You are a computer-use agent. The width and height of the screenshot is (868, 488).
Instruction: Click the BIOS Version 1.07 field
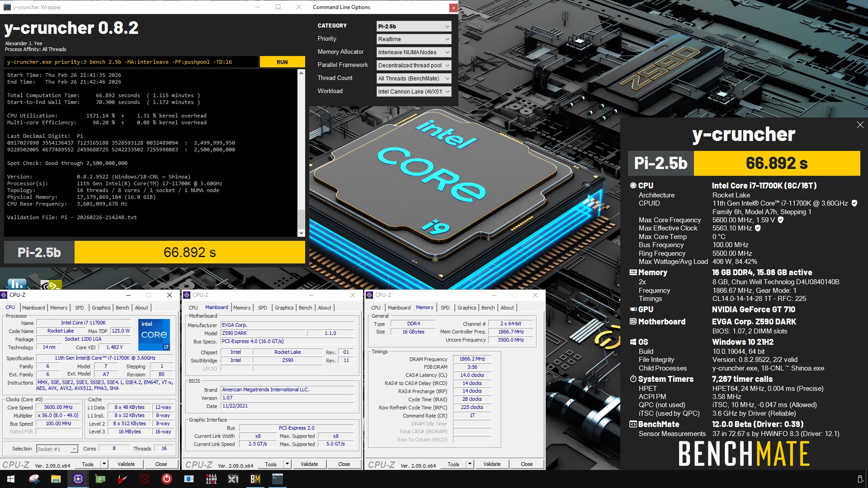[x=288, y=398]
